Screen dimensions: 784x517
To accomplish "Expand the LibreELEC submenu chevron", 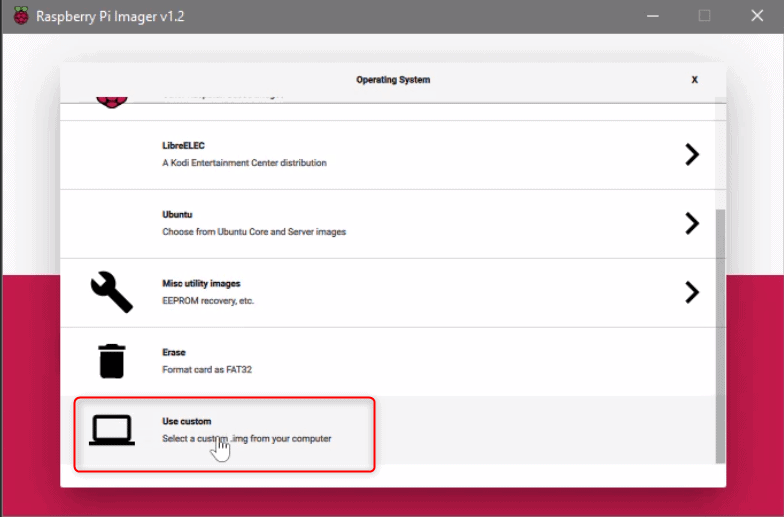I will click(692, 154).
